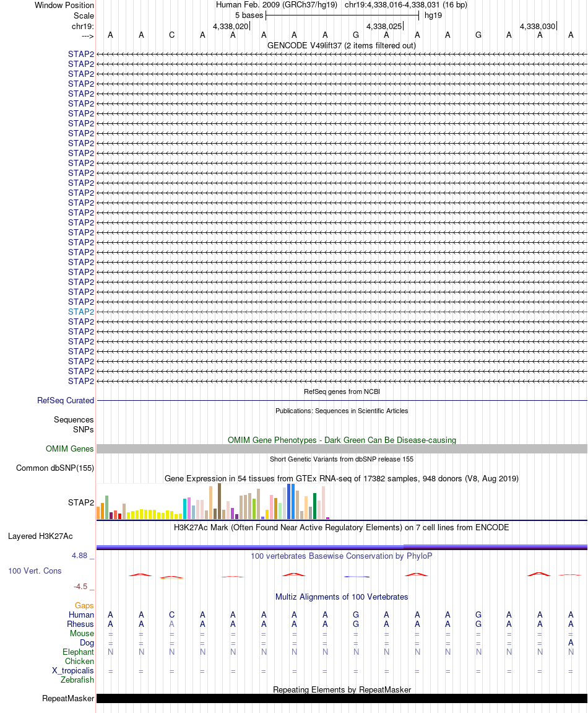The width and height of the screenshot is (588, 713).
Task: Click Repeating Elements by RepeatMasker title
Action: coord(342,690)
